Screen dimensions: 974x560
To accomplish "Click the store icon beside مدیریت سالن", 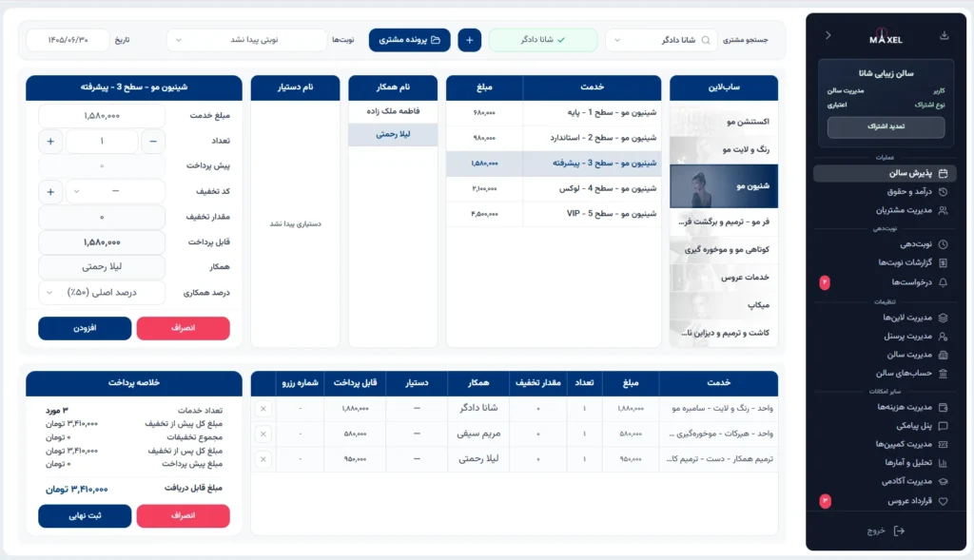I will click(x=943, y=356).
